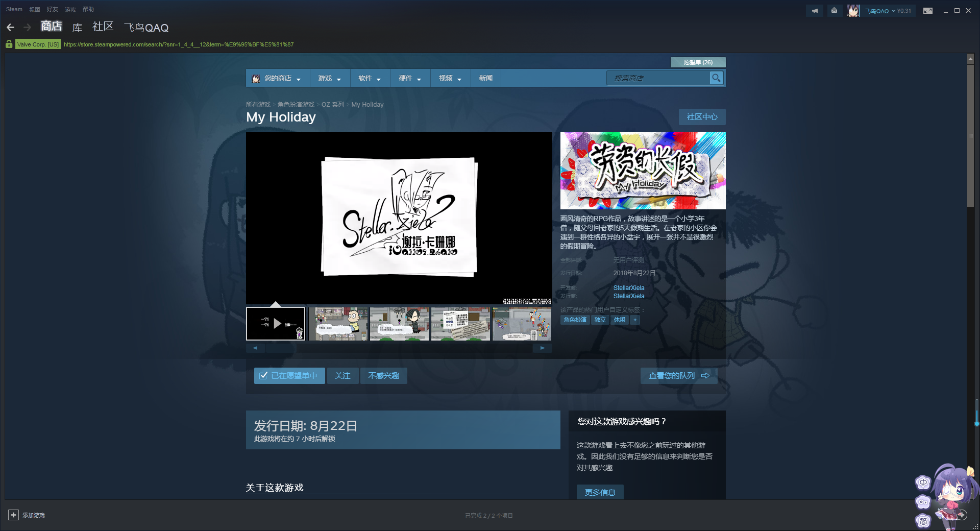Switch to Big Picture mode icon
This screenshot has height=531, width=980.
pyautogui.click(x=928, y=11)
